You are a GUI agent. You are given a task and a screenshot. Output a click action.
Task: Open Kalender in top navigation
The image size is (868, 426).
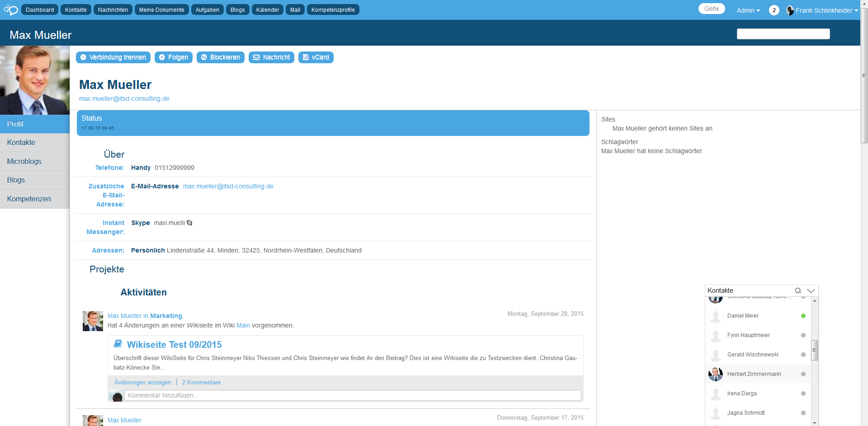click(x=267, y=10)
